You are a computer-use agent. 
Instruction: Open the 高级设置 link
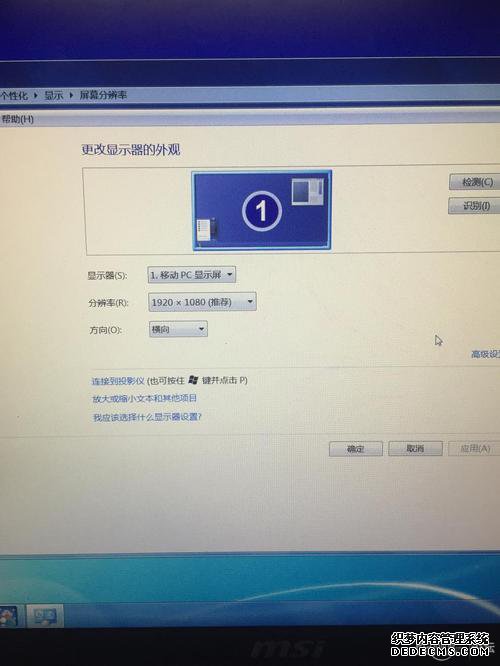pos(485,354)
